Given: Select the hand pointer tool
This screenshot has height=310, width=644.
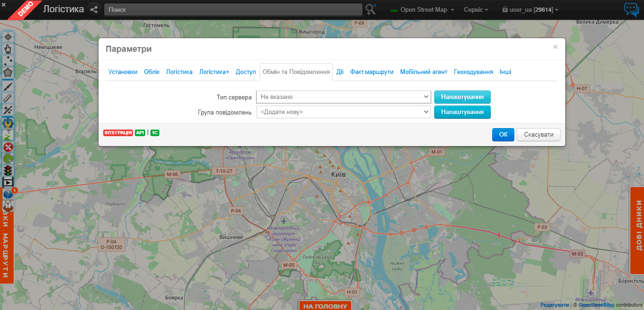Looking at the screenshot, I should coord(8,49).
